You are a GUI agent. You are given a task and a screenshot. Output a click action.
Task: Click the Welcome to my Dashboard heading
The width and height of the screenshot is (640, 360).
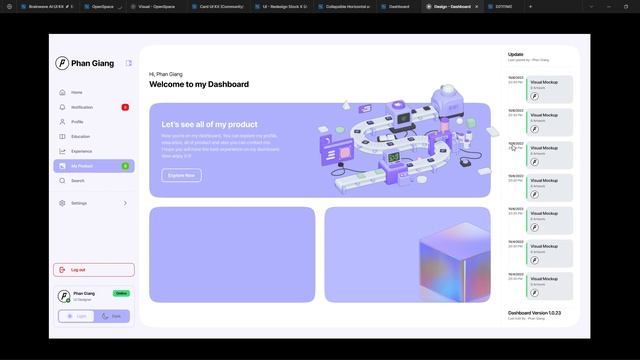point(199,84)
